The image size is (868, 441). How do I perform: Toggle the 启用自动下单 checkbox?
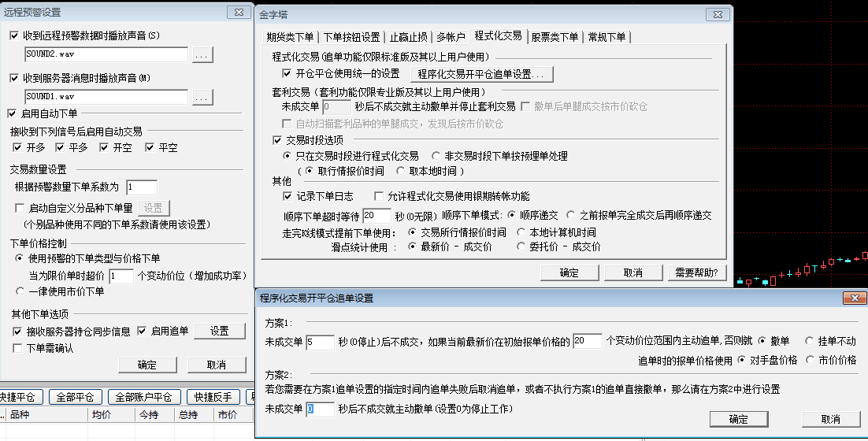(x=12, y=113)
